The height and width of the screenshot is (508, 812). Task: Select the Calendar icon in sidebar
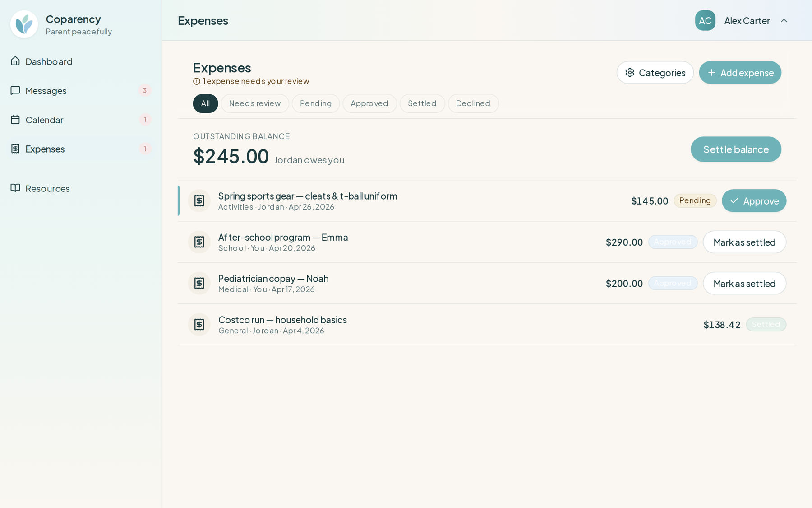15,120
